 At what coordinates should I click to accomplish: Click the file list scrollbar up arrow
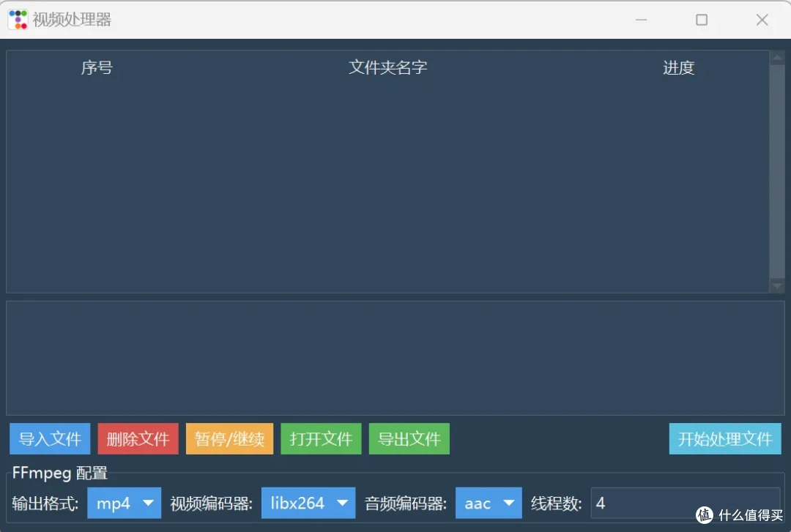coord(777,57)
